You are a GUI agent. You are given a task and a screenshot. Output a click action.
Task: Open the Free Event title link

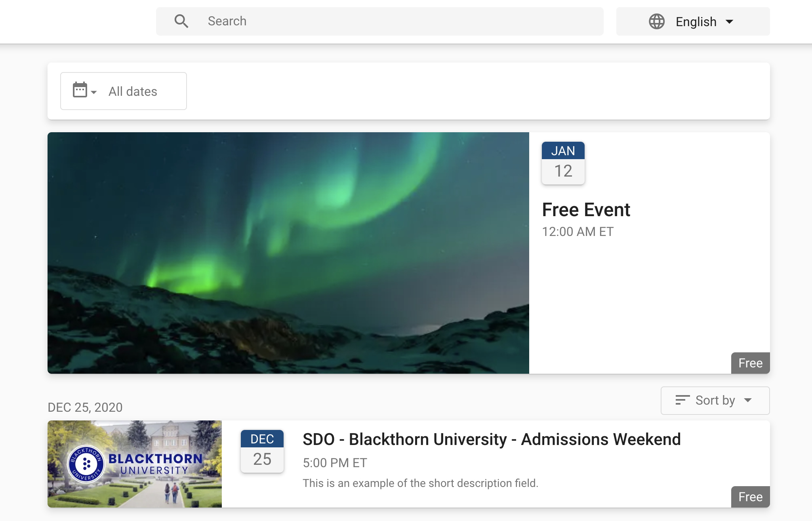585,210
